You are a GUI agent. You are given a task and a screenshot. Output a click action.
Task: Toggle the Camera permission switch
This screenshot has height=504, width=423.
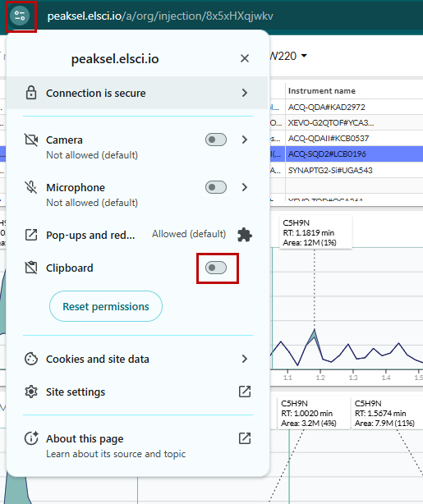216,140
